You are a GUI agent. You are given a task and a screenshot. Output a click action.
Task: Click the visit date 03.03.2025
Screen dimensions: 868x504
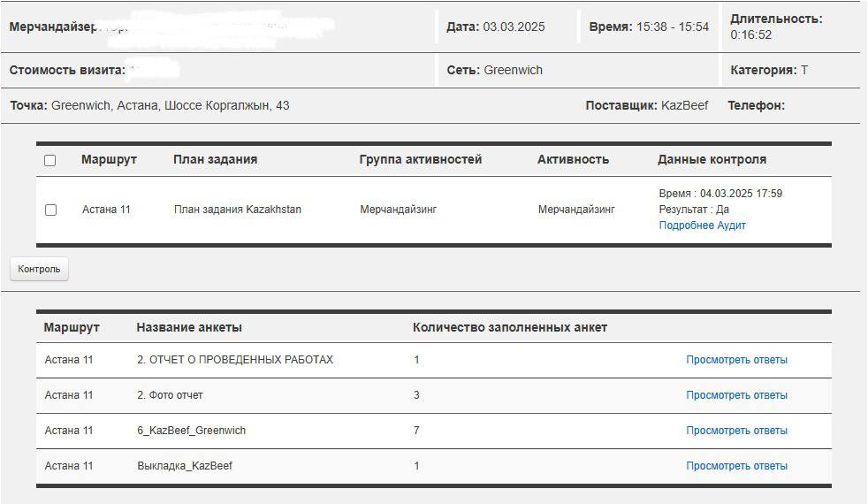[514, 27]
